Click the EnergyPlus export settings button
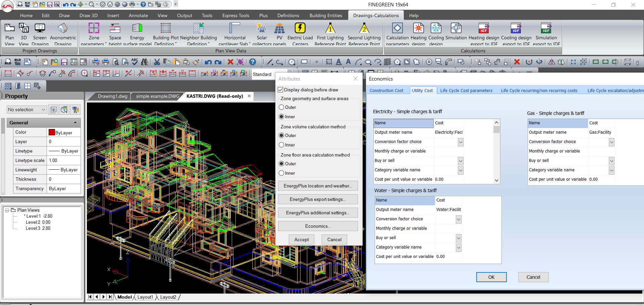Image resolution: width=644 pixels, height=305 pixels. pos(318,200)
